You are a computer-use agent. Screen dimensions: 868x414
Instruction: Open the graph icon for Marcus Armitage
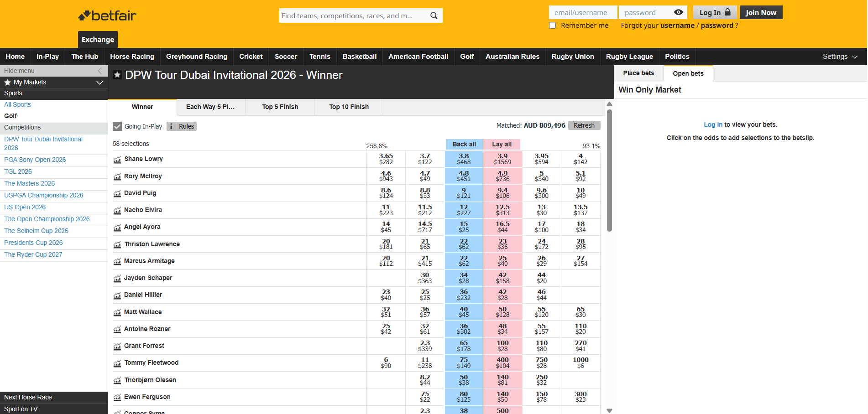[x=117, y=261]
